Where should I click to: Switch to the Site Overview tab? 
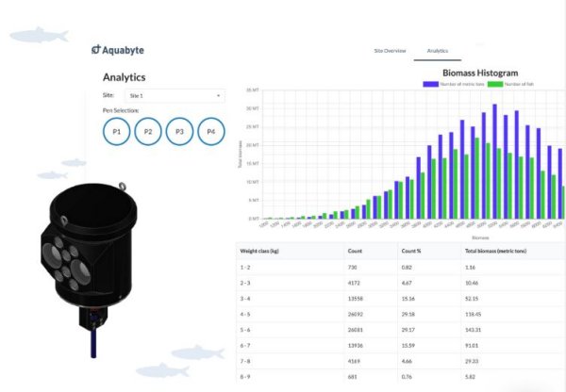pyautogui.click(x=390, y=49)
